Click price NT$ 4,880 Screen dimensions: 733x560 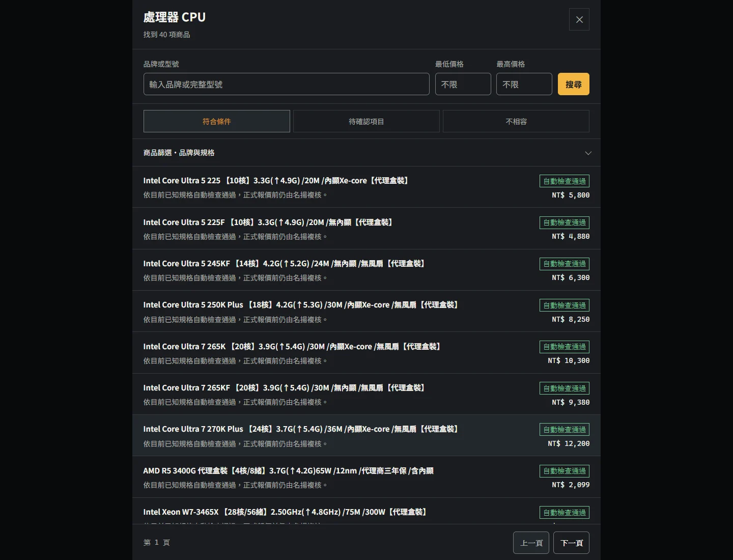tap(571, 236)
